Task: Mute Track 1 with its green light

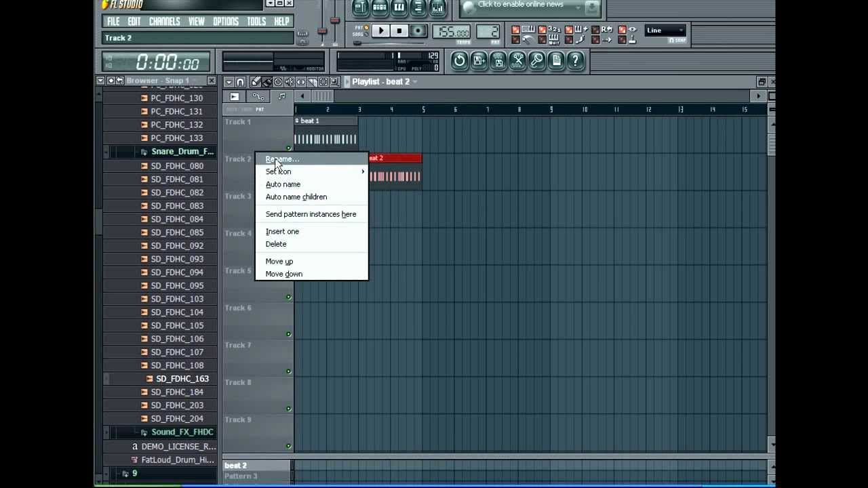Action: pos(288,148)
